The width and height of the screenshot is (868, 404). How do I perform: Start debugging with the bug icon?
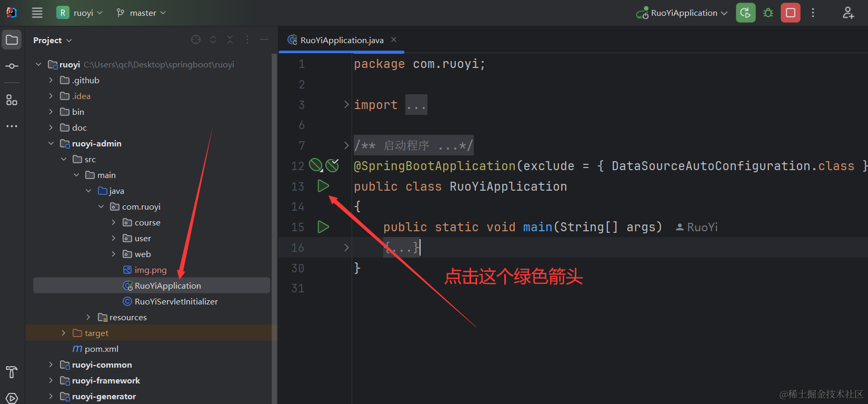768,13
